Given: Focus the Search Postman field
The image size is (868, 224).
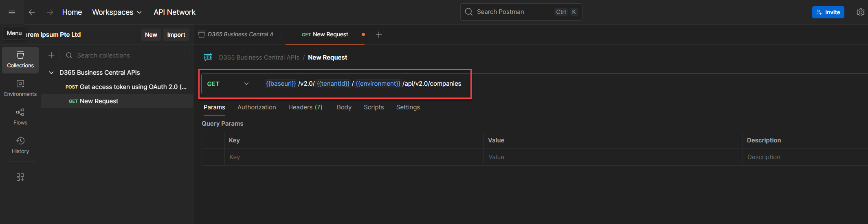Looking at the screenshot, I should tap(521, 12).
